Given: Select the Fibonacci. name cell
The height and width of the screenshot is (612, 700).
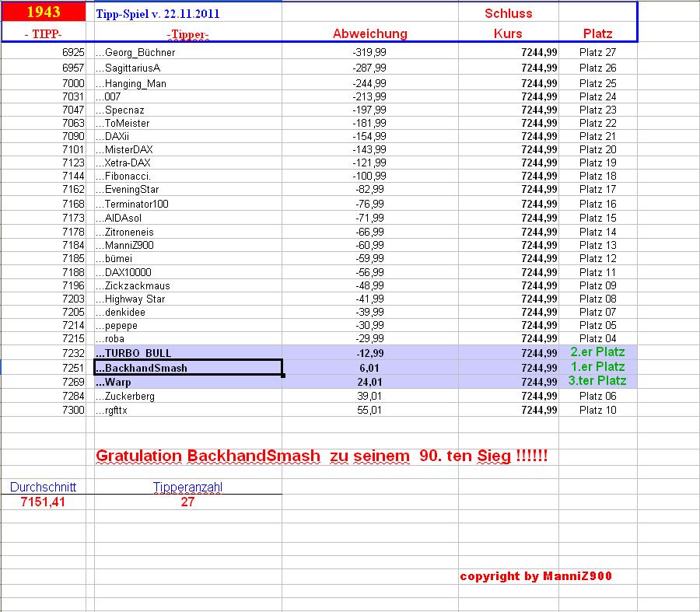Looking at the screenshot, I should click(x=188, y=177).
